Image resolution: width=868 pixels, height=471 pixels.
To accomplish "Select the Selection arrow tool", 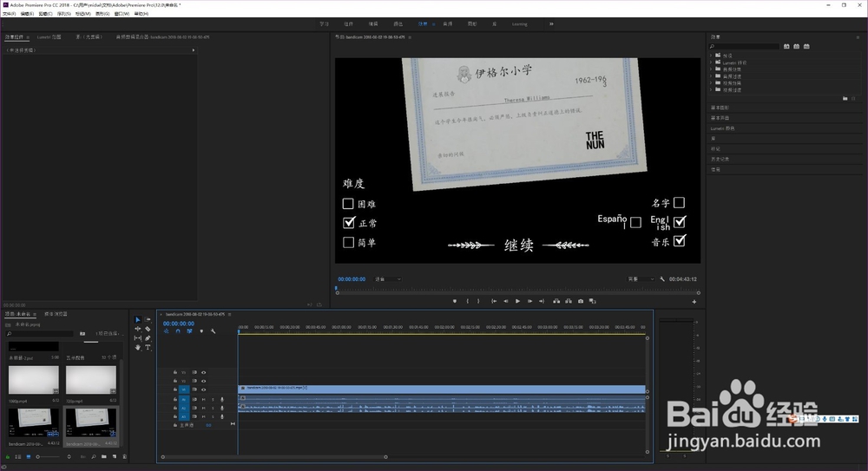I will (138, 320).
